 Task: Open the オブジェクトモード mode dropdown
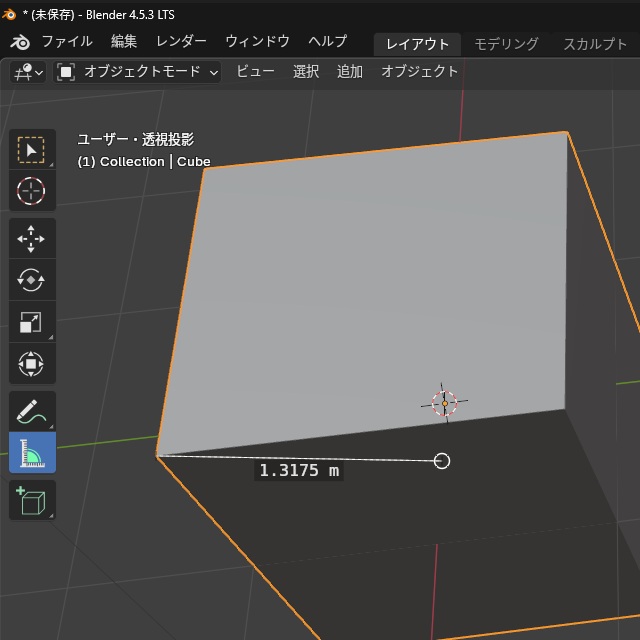[x=137, y=72]
